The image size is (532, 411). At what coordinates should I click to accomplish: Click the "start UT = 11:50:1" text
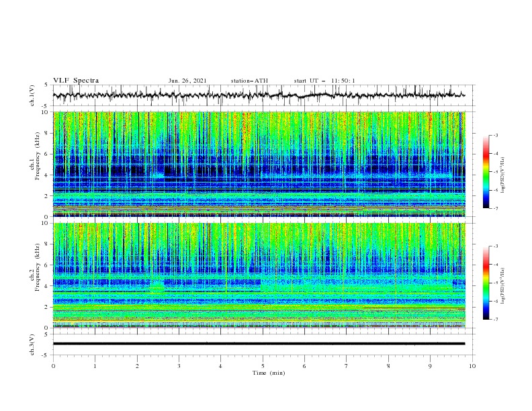[324, 81]
